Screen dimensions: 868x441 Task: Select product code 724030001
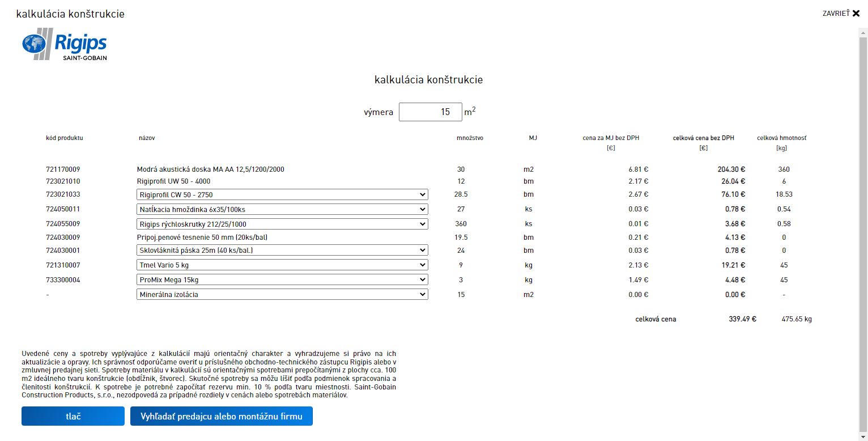tap(63, 250)
